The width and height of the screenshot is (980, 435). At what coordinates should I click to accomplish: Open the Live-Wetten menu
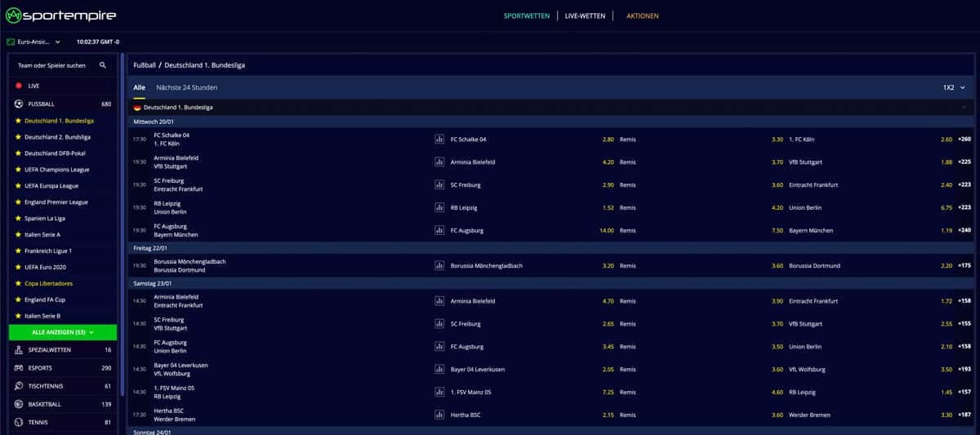click(x=585, y=16)
